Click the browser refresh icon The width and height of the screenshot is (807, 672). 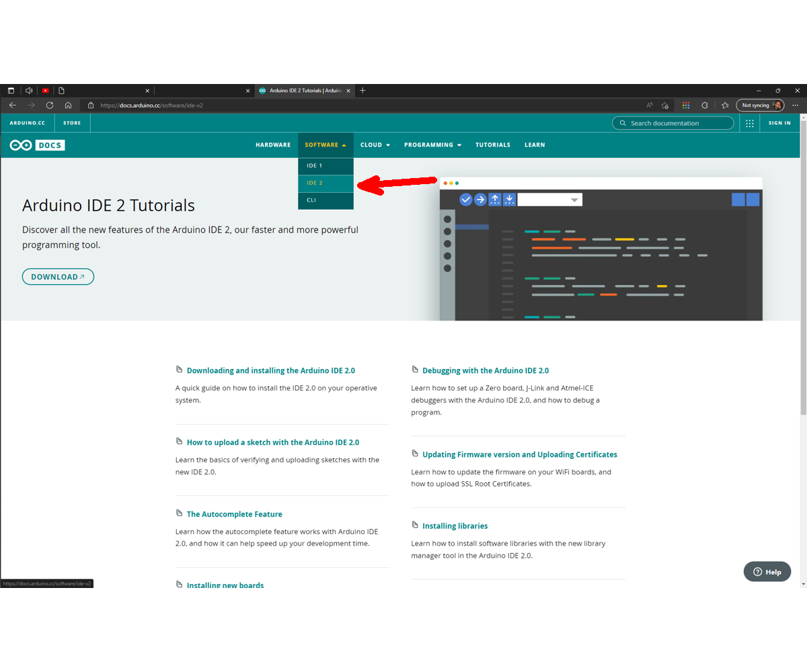[x=49, y=106]
